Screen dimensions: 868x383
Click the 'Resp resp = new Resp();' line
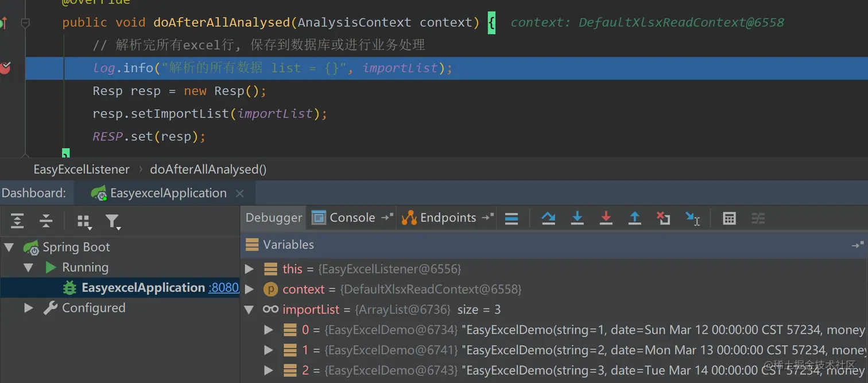coord(179,91)
